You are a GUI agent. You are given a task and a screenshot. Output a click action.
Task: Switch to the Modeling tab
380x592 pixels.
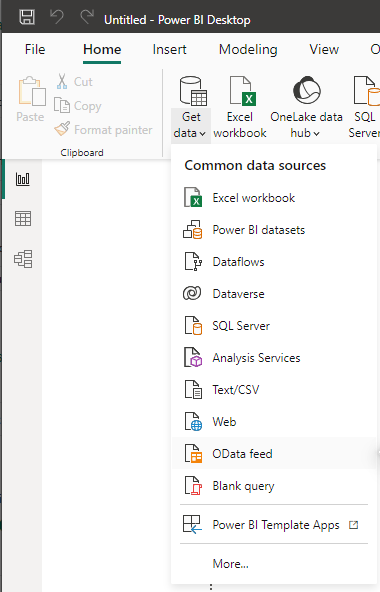(248, 49)
